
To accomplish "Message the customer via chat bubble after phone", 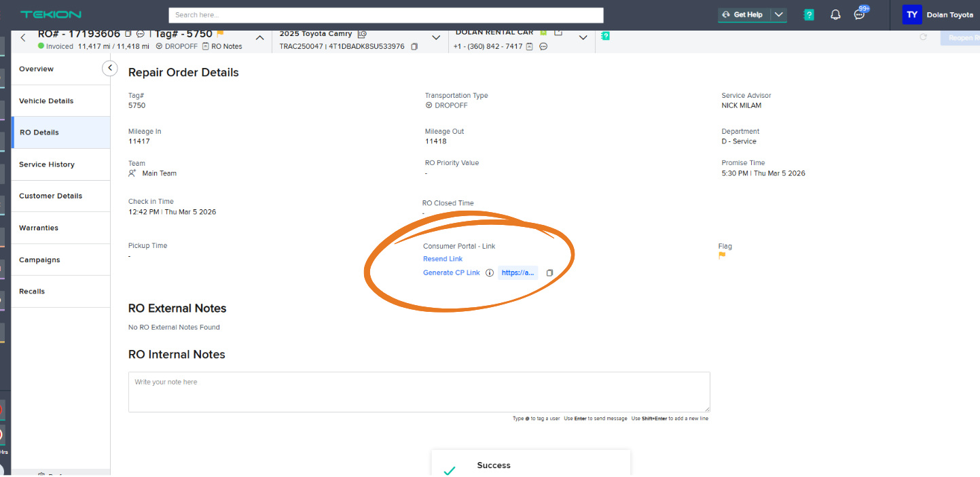I will (x=543, y=46).
